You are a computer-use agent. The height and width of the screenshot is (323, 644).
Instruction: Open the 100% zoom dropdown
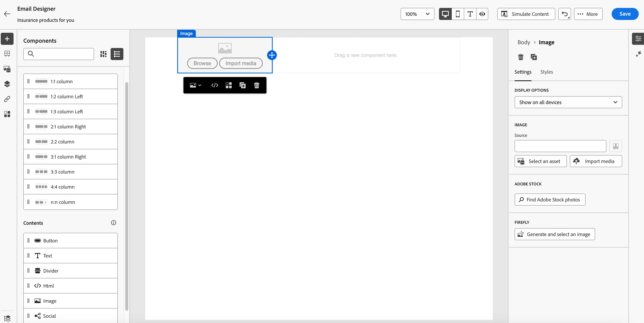pyautogui.click(x=417, y=14)
